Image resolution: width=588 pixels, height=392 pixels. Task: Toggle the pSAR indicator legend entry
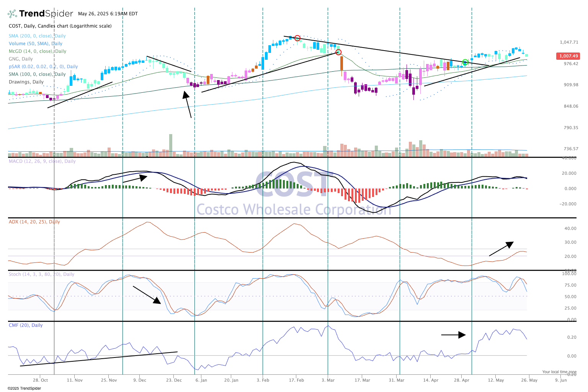[43, 67]
